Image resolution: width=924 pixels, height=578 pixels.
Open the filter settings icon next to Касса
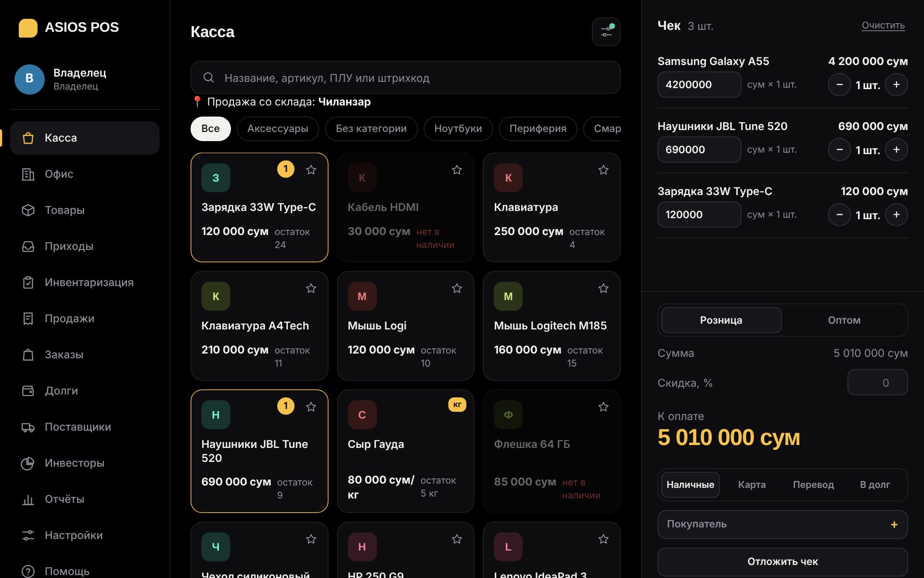click(x=606, y=32)
